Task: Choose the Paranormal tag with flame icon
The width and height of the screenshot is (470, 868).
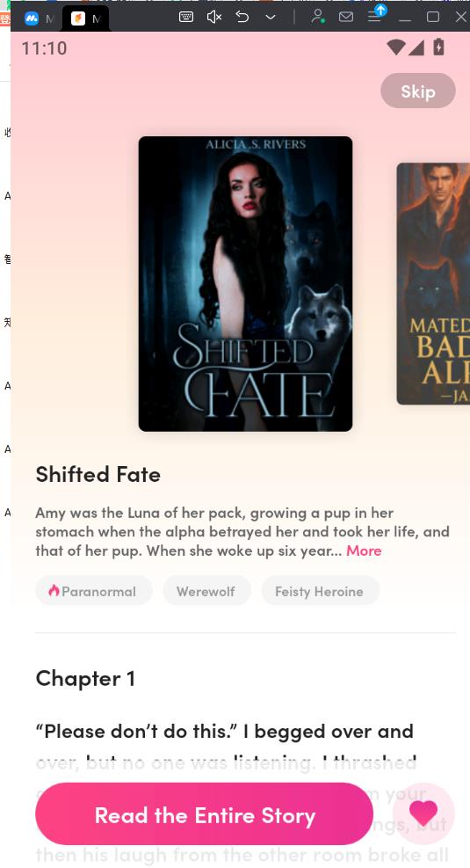Action: point(93,591)
